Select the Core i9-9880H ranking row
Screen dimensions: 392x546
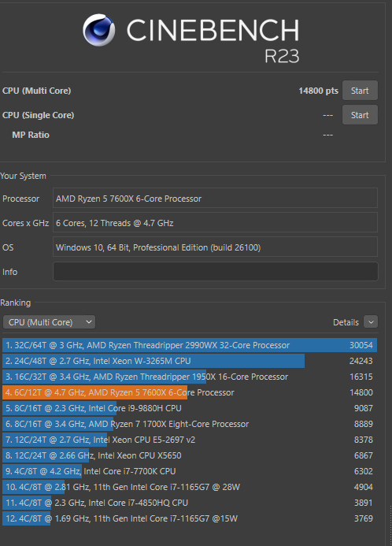click(190, 408)
